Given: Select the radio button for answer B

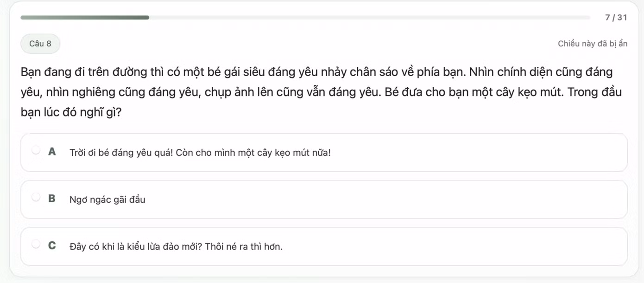Looking at the screenshot, I should pyautogui.click(x=36, y=197).
